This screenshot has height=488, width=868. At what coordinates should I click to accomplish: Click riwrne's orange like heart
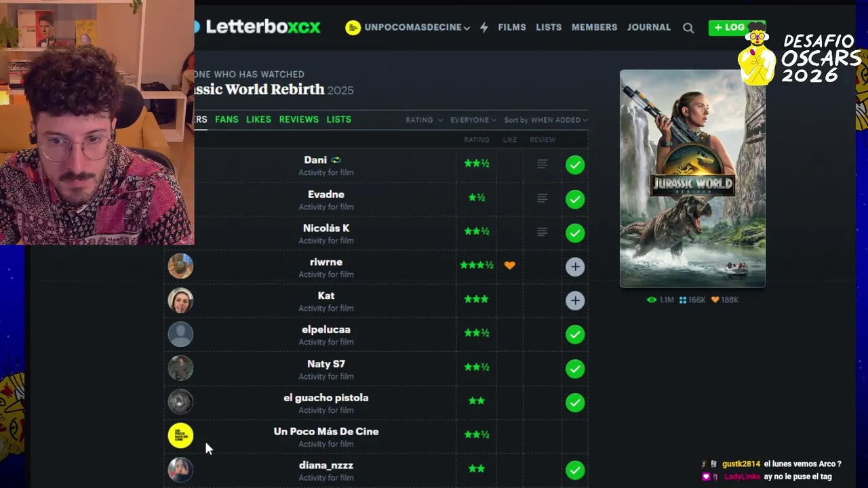(x=509, y=266)
